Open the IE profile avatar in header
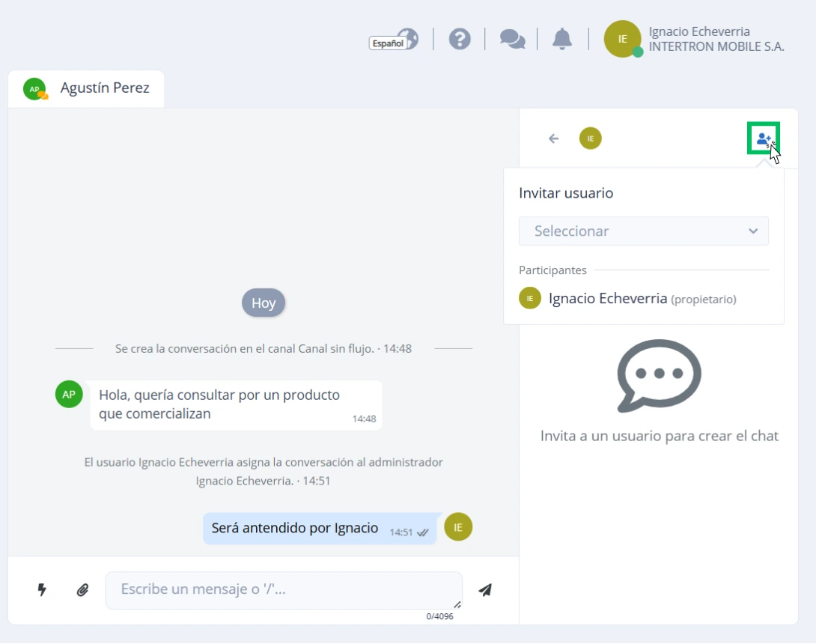 (622, 39)
